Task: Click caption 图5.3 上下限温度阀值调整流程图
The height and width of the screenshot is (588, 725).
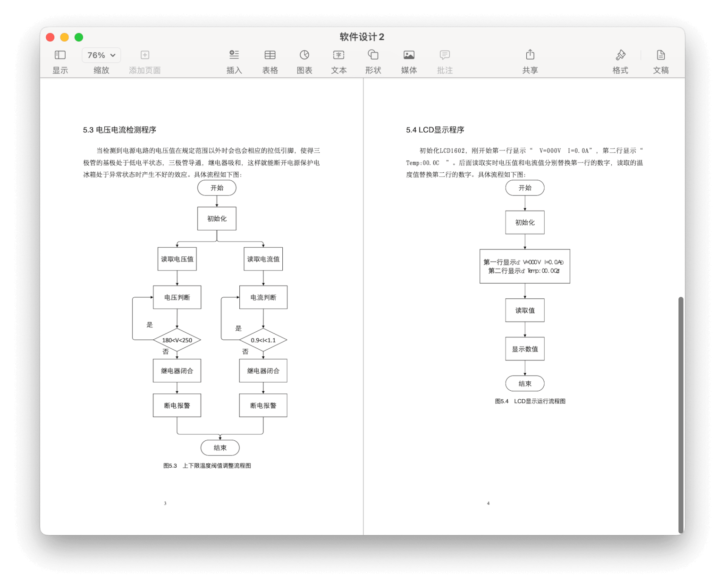Action: pos(207,466)
